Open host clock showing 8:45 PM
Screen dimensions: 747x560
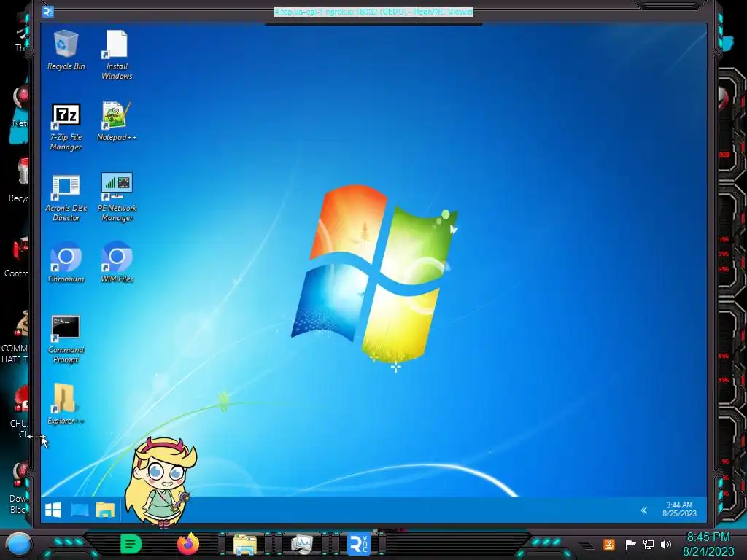[708, 544]
